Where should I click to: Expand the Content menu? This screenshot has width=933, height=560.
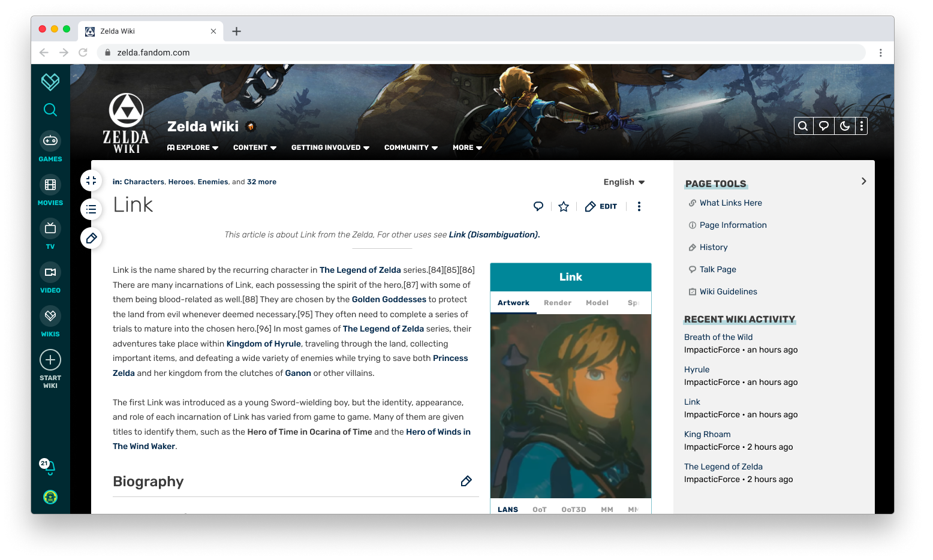[x=255, y=147]
